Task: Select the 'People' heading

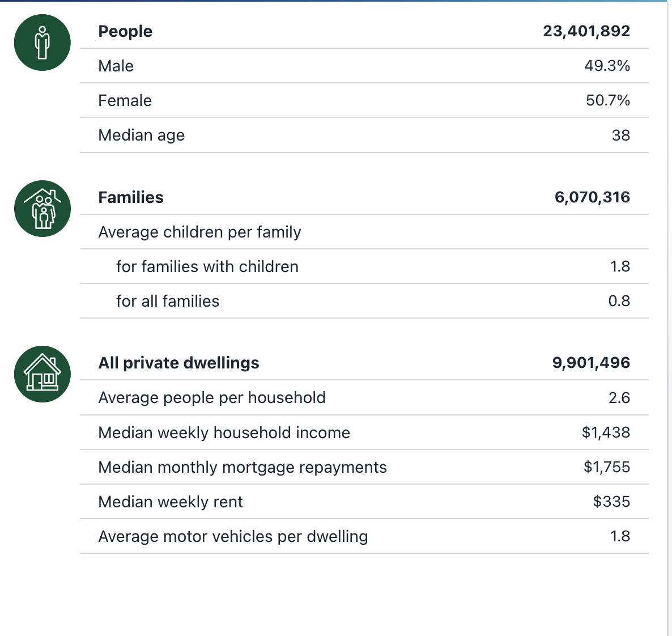Action: pyautogui.click(x=125, y=31)
